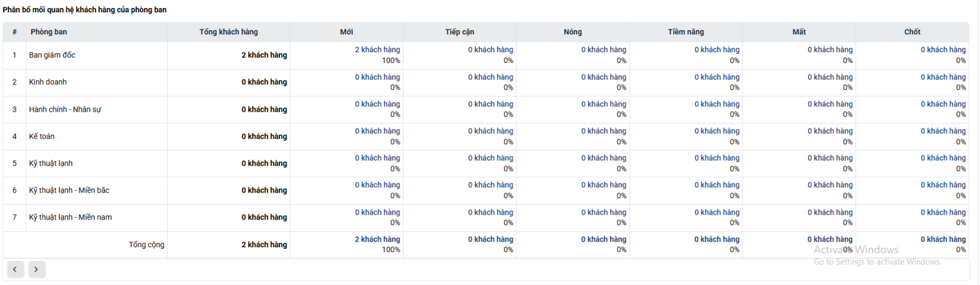980x285 pixels.
Task: Open the Ban giám đốc row
Action: [486, 55]
